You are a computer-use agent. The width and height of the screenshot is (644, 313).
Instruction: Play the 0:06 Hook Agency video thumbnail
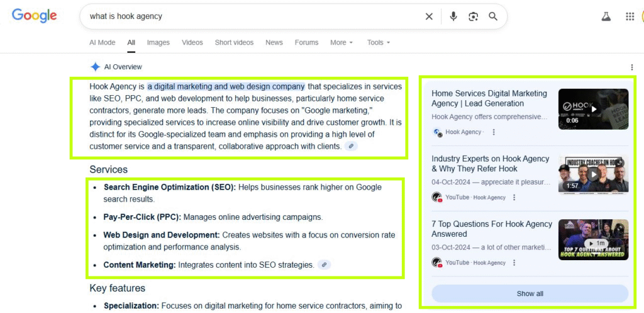point(593,109)
